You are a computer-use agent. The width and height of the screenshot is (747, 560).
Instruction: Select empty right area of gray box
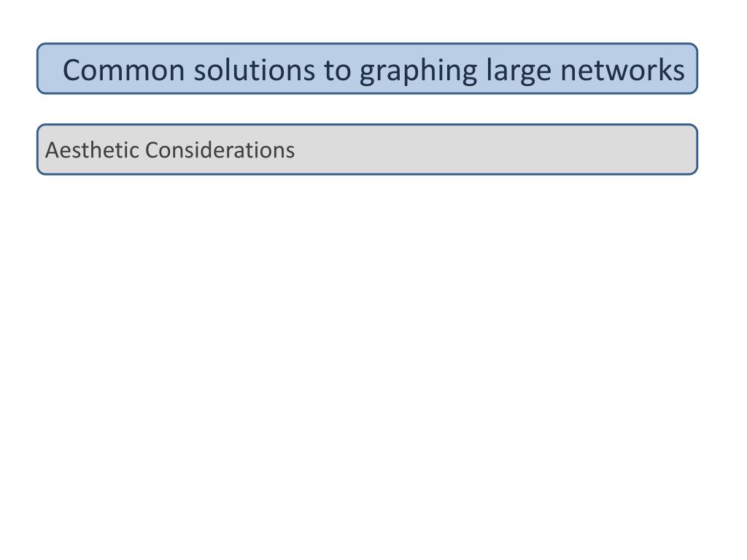click(x=495, y=149)
